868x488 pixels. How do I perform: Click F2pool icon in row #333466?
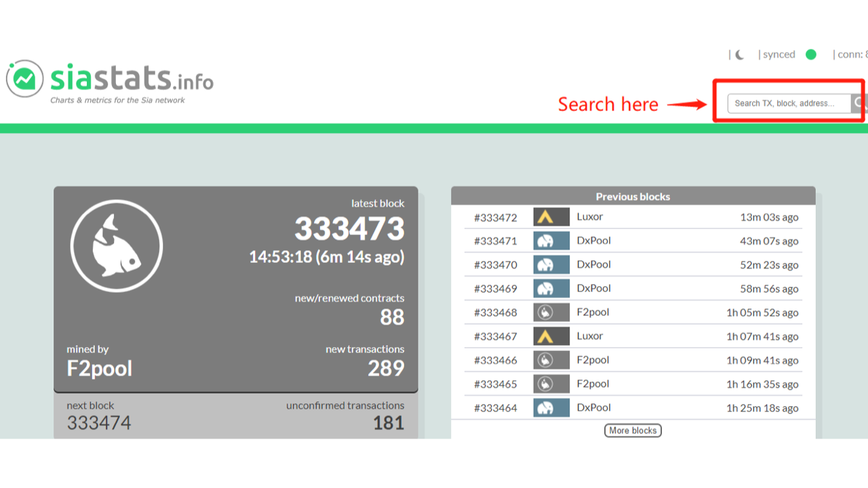(551, 359)
